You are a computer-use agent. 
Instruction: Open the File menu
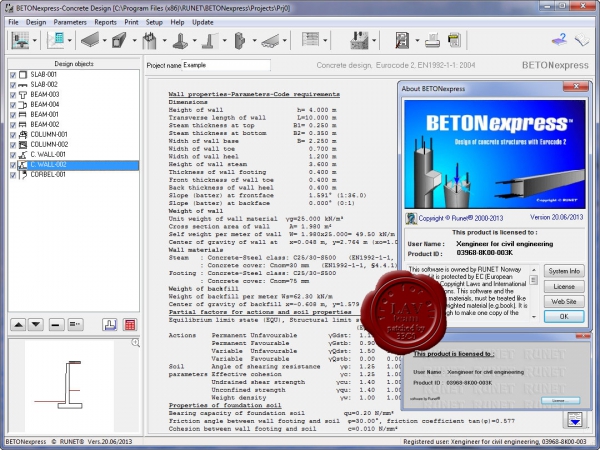click(x=13, y=22)
